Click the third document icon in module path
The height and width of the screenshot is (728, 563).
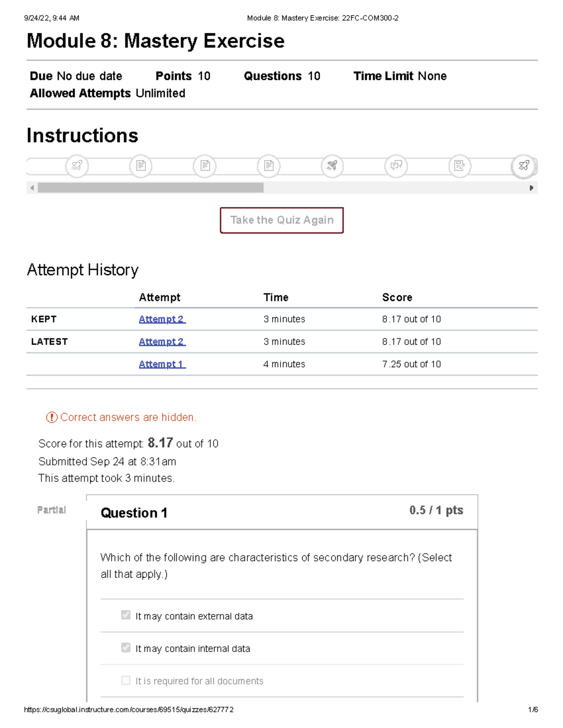(268, 166)
